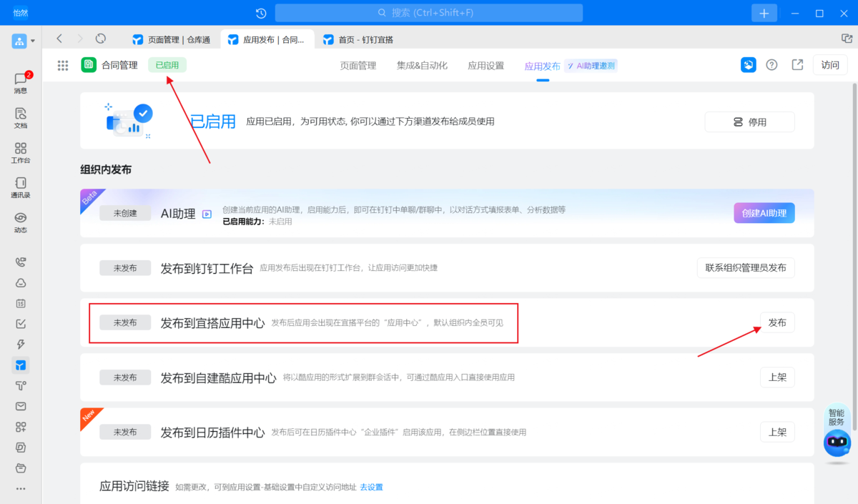Open the 消息 messages icon in sidebar
This screenshot has width=858, height=504.
click(20, 82)
